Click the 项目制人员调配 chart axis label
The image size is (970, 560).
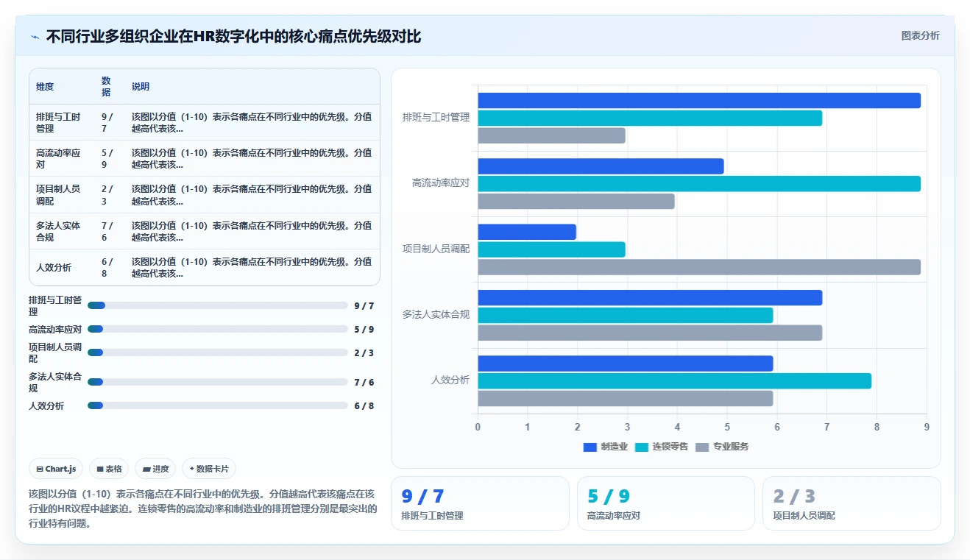point(436,249)
